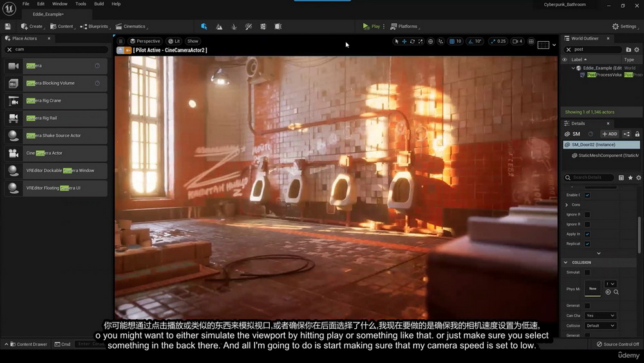Show favorites star in Details panel
The image size is (644, 363).
[x=630, y=177]
